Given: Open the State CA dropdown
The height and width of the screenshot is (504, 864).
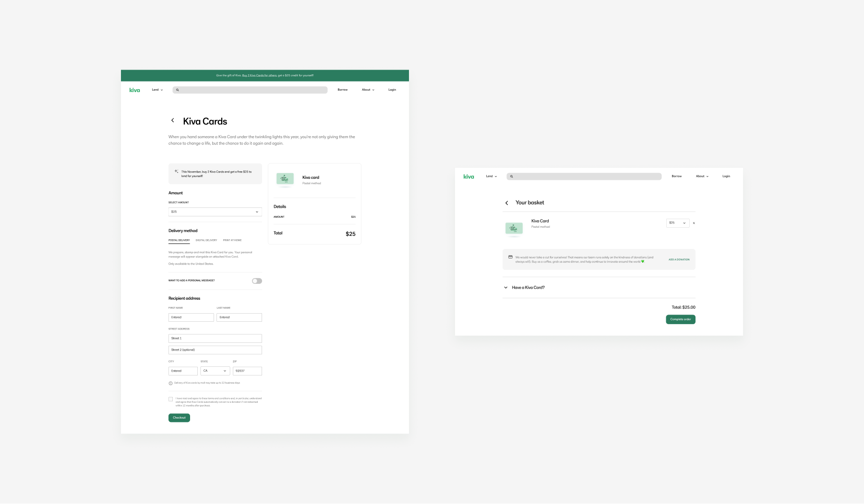Looking at the screenshot, I should 215,371.
